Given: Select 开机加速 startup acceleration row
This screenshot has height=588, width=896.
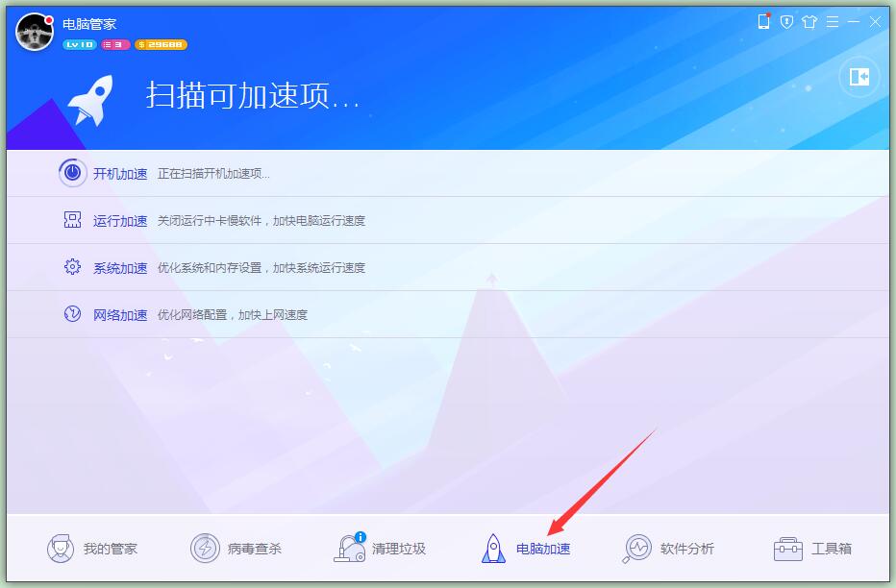Looking at the screenshot, I should pos(120,174).
